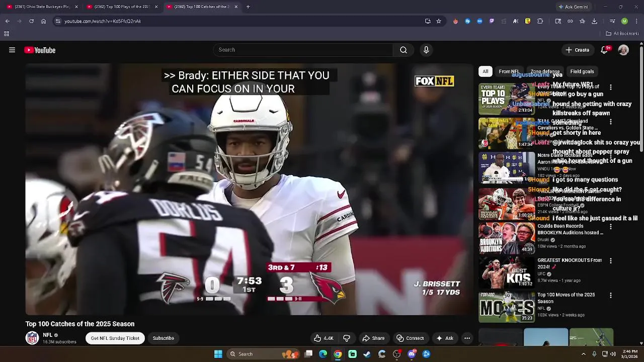Screen dimensions: 644x362
Task: Switch to Ohio State Buckeyes tab
Action: 42,7
